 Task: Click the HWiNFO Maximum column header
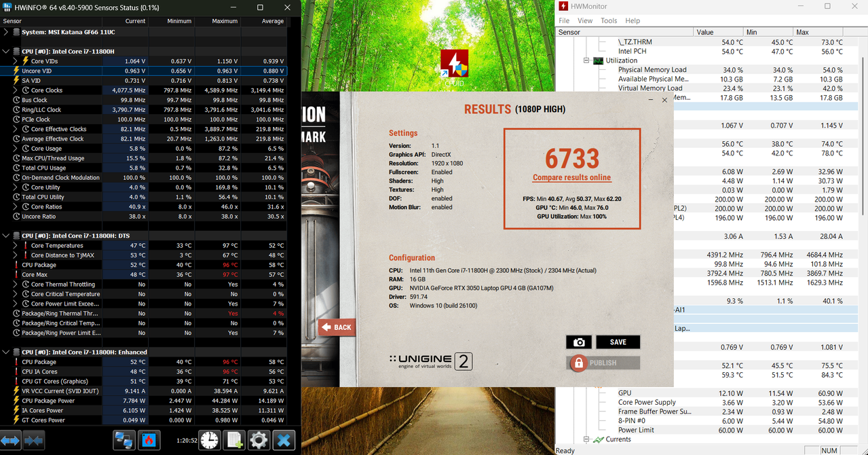(x=216, y=21)
